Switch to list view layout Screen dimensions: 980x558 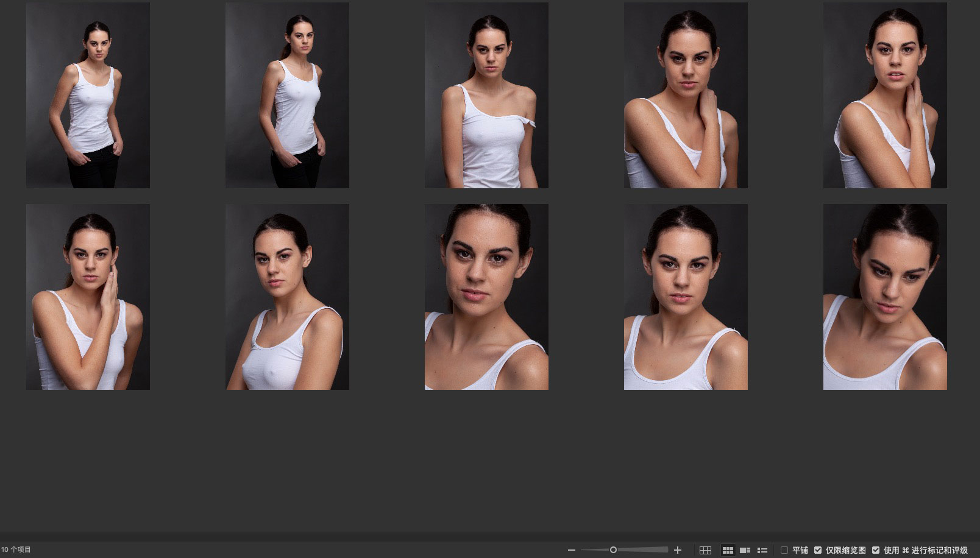[762, 550]
